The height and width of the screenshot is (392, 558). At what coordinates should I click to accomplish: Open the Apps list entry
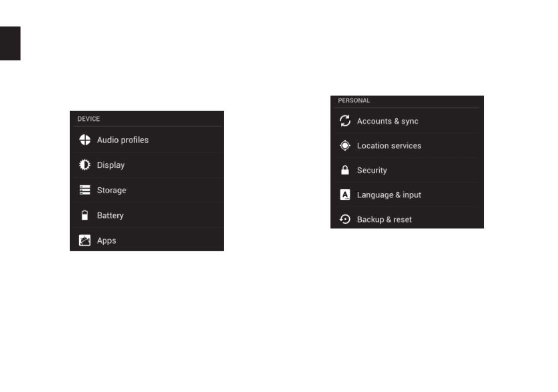[147, 240]
